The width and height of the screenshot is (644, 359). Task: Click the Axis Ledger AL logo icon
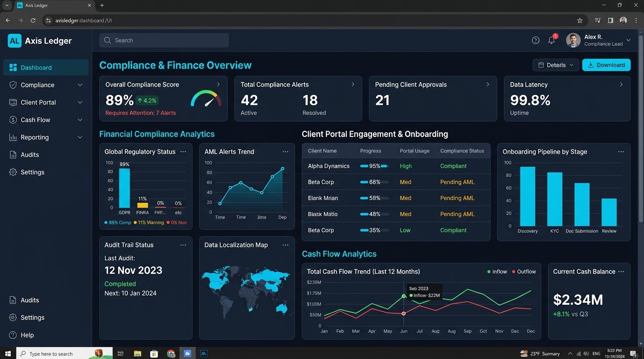click(15, 41)
